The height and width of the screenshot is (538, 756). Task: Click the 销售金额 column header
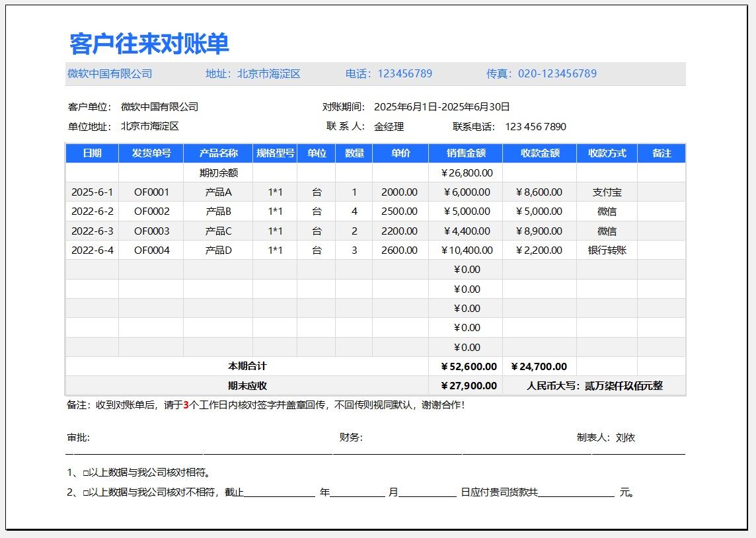(466, 153)
